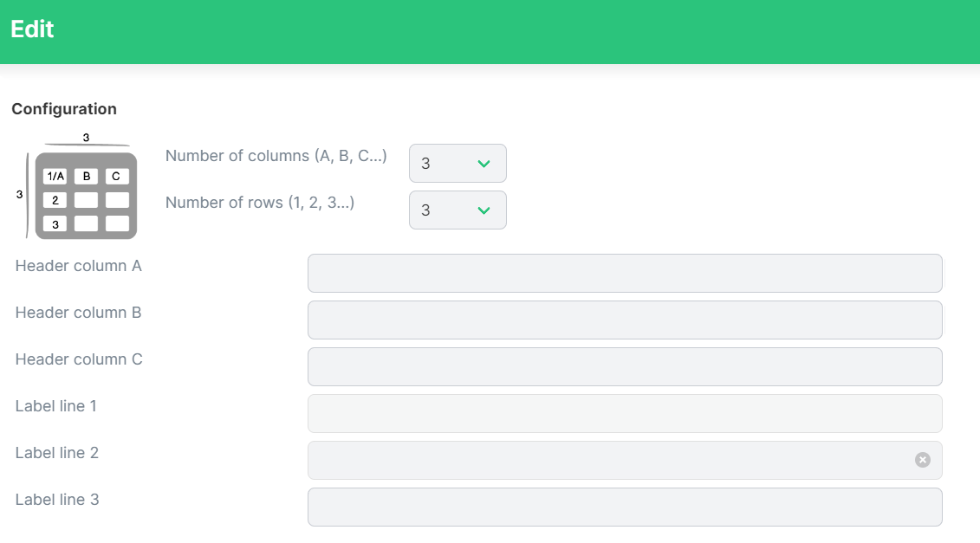Viewport: 980px width, 543px height.
Task: Focus the Header column B input
Action: click(625, 320)
